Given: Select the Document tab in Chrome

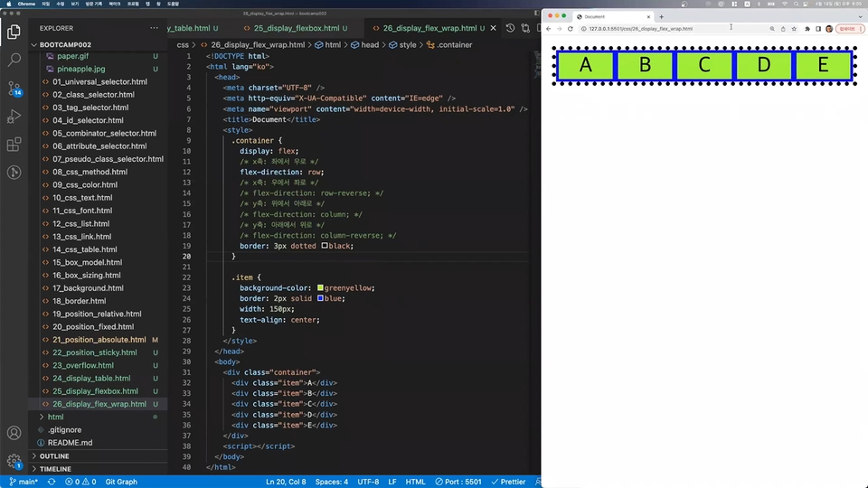Looking at the screenshot, I should (x=612, y=16).
